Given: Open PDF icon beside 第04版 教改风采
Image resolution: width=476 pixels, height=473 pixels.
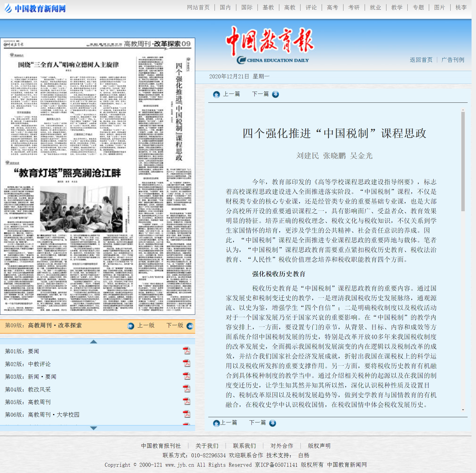Looking at the screenshot, I should tap(187, 389).
